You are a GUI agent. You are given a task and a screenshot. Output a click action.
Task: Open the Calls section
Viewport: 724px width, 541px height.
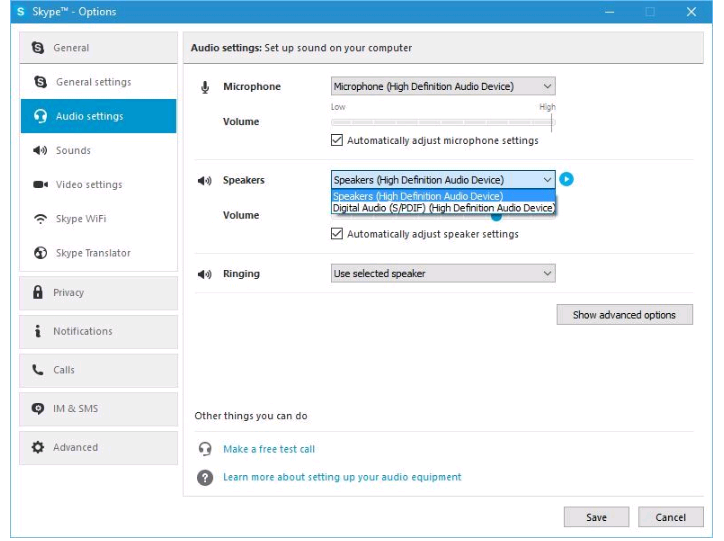pos(98,370)
